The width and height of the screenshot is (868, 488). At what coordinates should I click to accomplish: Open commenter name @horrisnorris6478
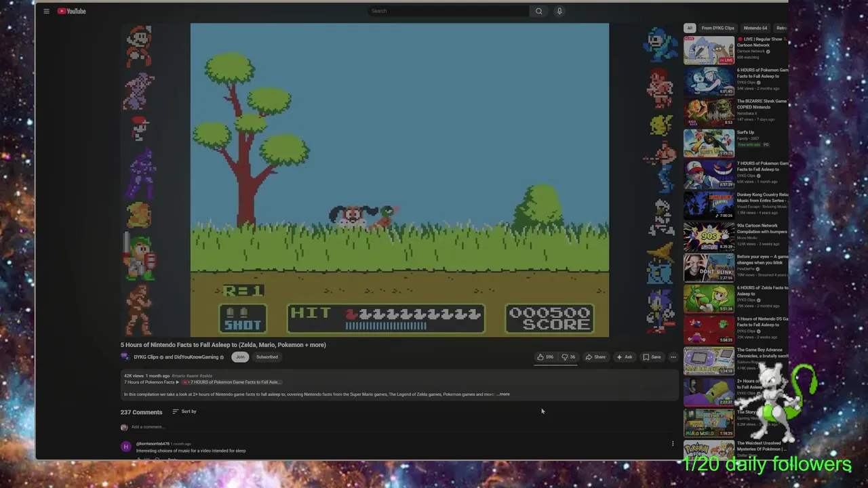tap(153, 443)
